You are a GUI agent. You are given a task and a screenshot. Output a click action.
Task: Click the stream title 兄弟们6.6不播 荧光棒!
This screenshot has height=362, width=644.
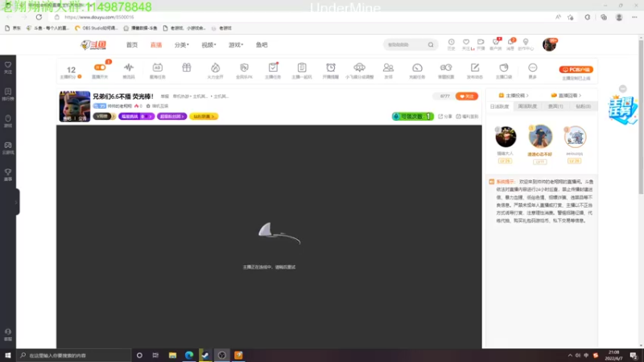[x=123, y=97]
